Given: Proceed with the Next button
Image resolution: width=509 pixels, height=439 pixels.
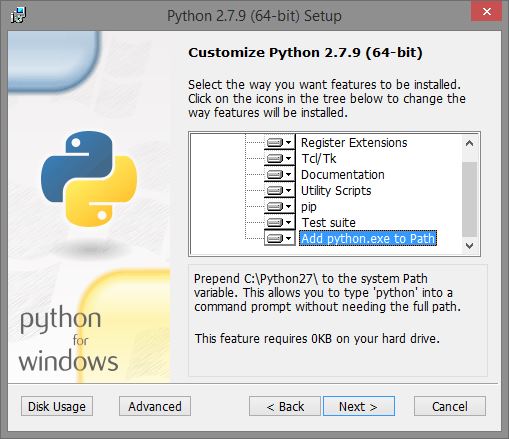Looking at the screenshot, I should (x=359, y=406).
